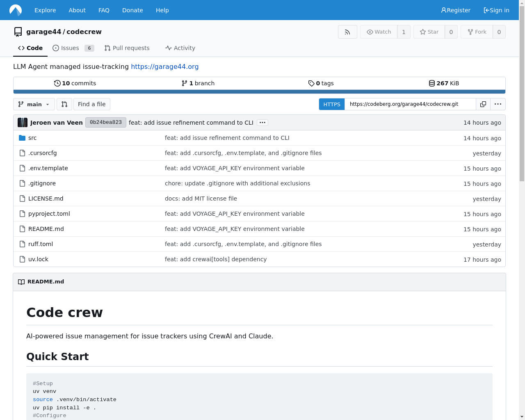Viewport: 525px width, 420px height.
Task: Copy the clone URL with copy icon
Action: pos(483,104)
